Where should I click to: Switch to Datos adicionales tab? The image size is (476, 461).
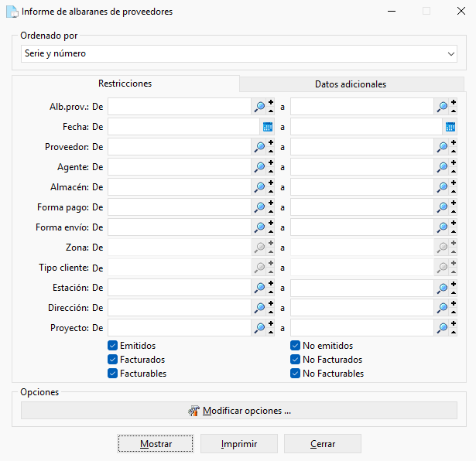point(351,84)
